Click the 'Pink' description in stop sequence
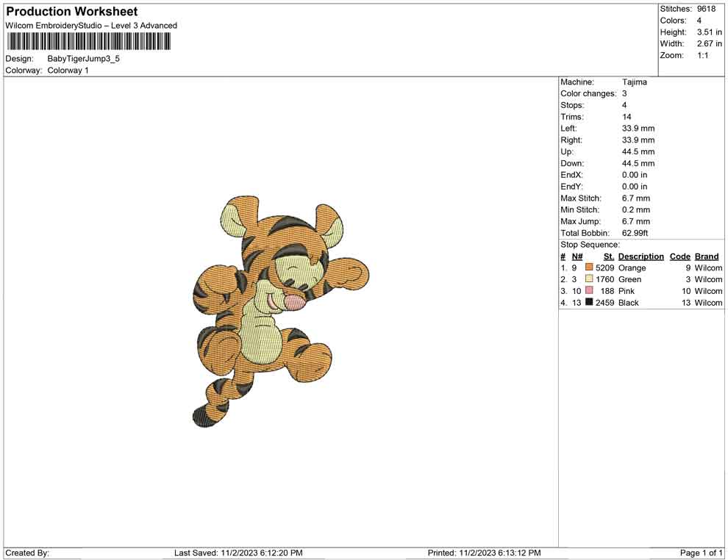 [627, 291]
